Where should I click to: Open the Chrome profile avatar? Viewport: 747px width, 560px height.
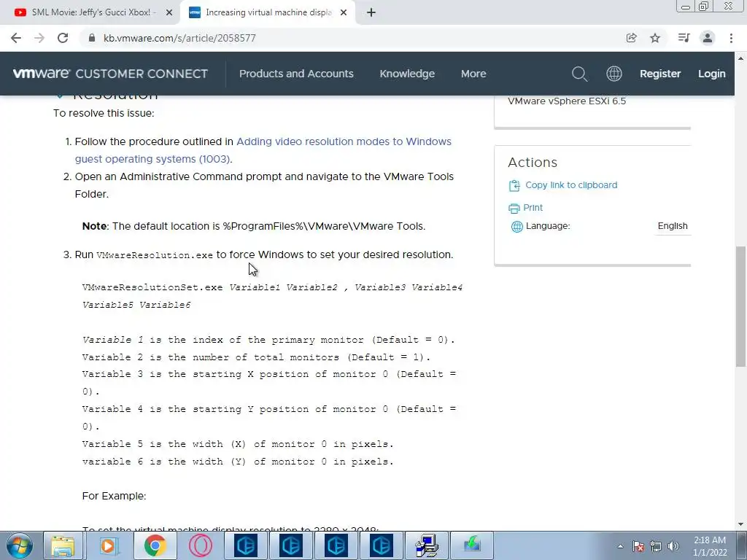(x=708, y=38)
